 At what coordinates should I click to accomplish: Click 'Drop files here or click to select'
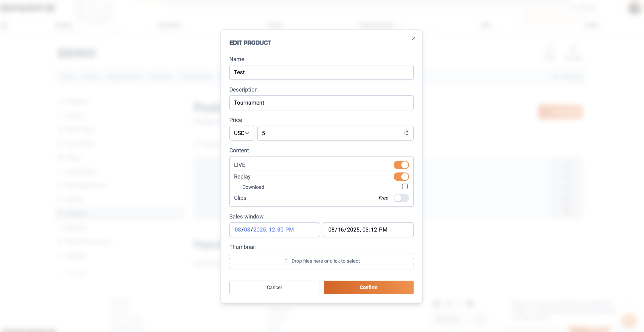[325, 261]
